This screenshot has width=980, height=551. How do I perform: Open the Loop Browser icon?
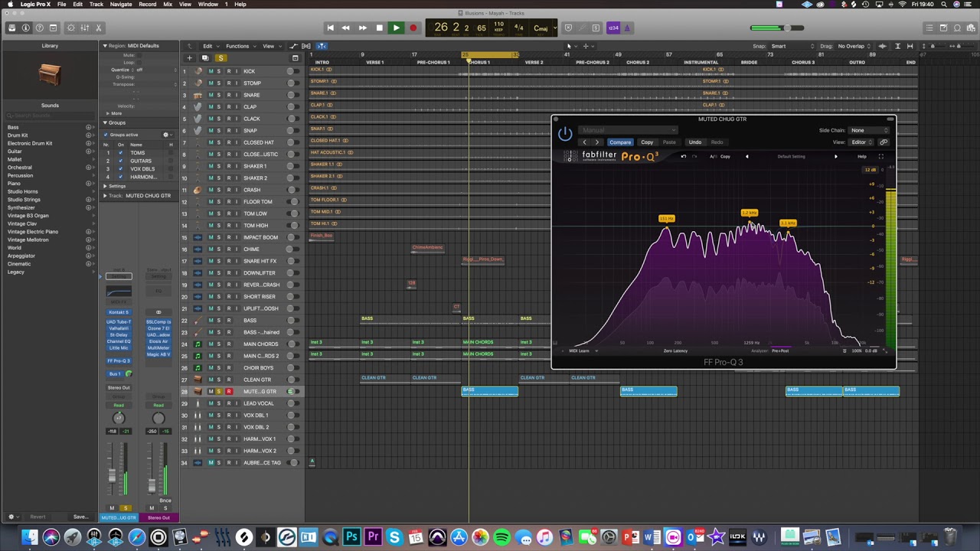957,28
